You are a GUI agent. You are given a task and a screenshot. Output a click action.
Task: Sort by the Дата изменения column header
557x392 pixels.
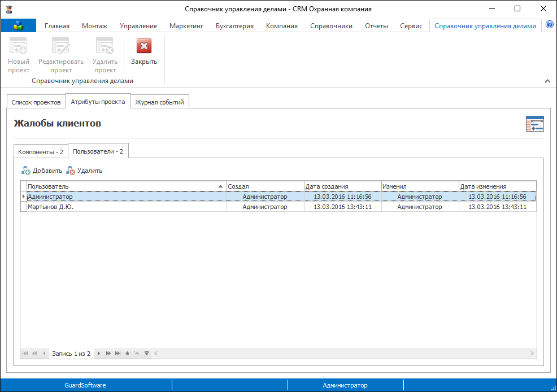point(498,186)
